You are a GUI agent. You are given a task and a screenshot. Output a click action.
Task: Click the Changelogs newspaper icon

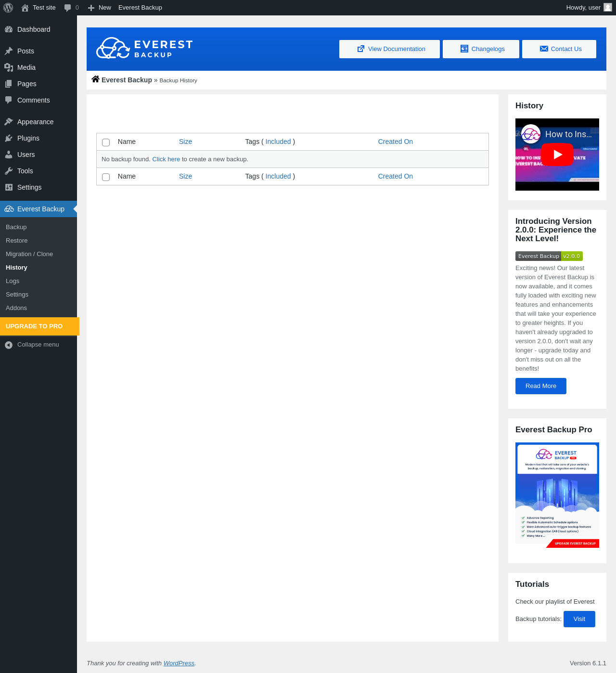pyautogui.click(x=464, y=49)
